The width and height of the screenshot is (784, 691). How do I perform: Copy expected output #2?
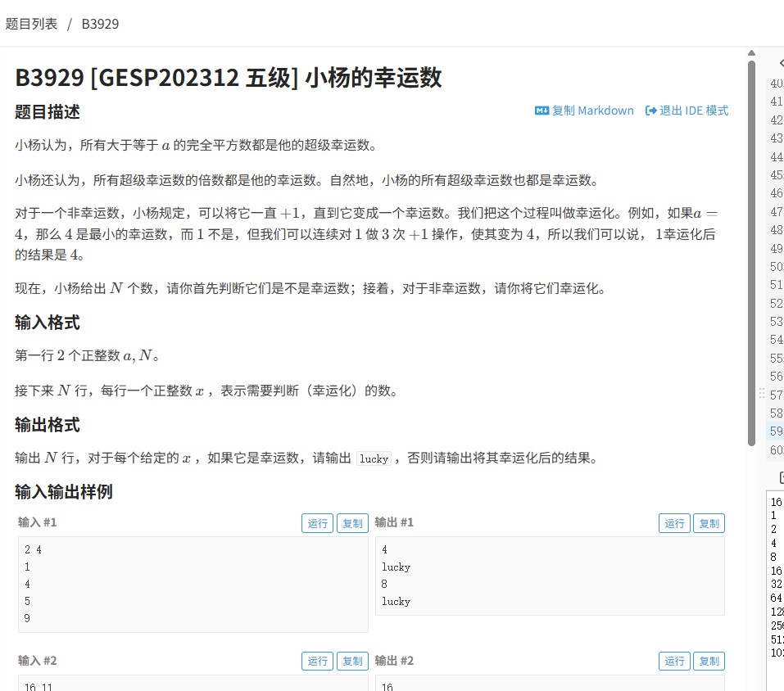(709, 661)
